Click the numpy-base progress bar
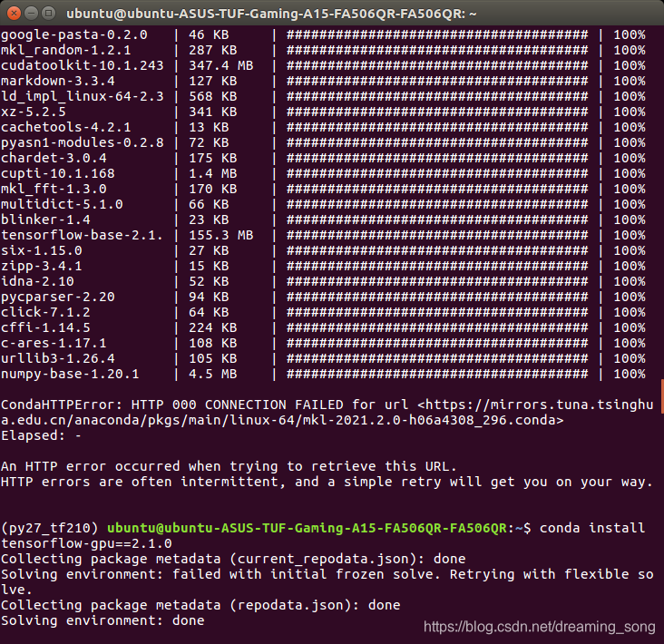 437,374
